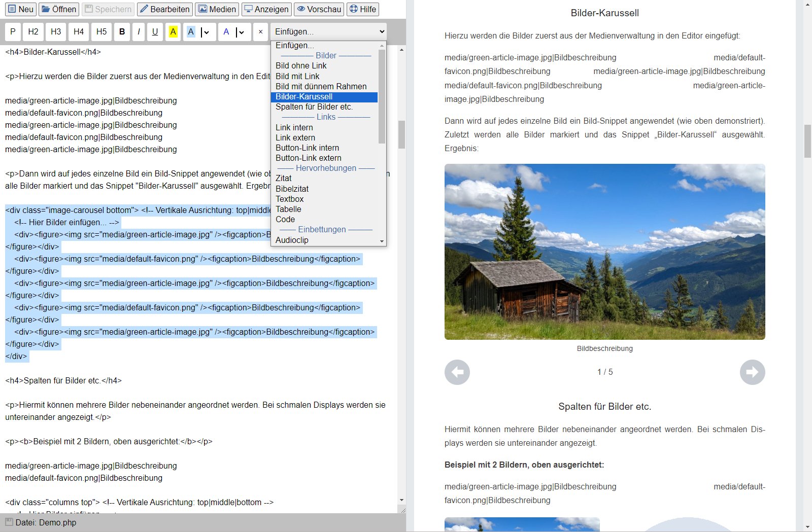Remove formatting with the × button

tap(260, 31)
